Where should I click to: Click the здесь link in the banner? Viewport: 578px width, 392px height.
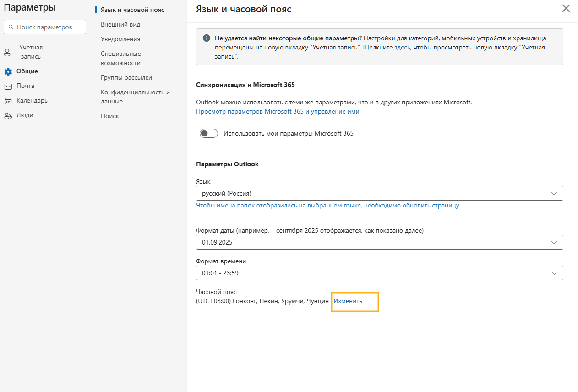(403, 48)
